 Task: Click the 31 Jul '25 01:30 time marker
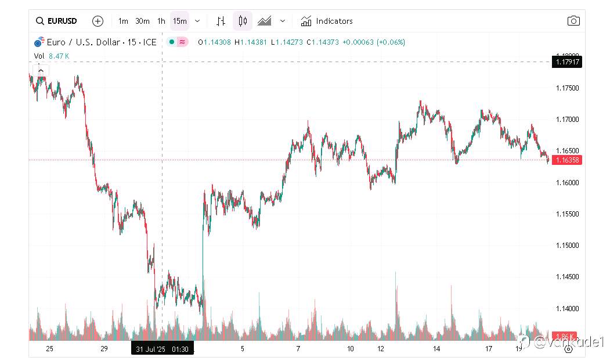click(163, 349)
